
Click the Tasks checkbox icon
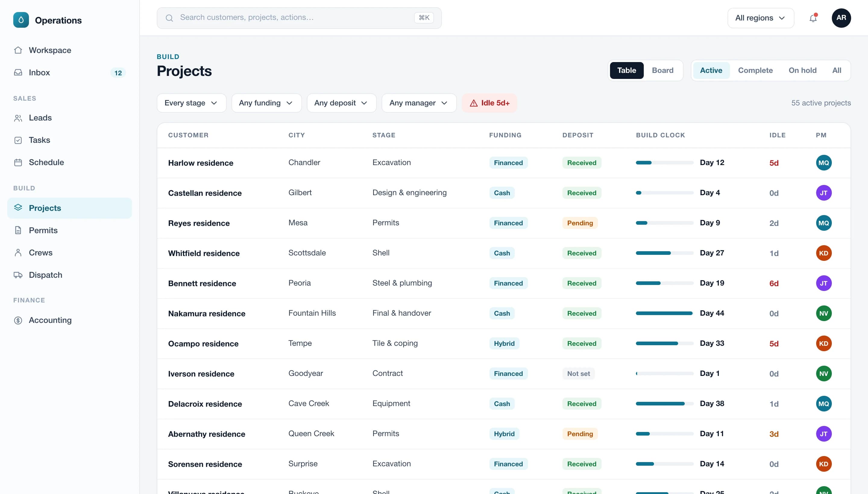coord(18,140)
